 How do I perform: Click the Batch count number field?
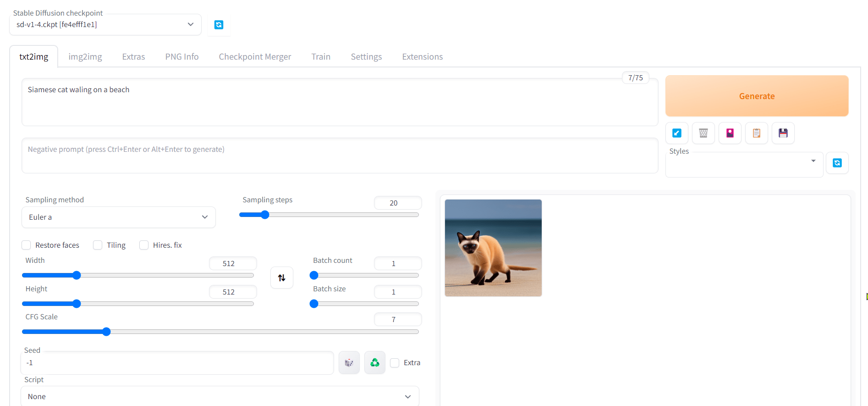pyautogui.click(x=398, y=263)
